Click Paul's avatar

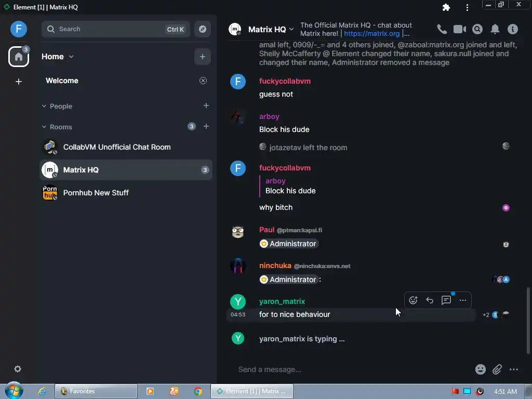[238, 232]
